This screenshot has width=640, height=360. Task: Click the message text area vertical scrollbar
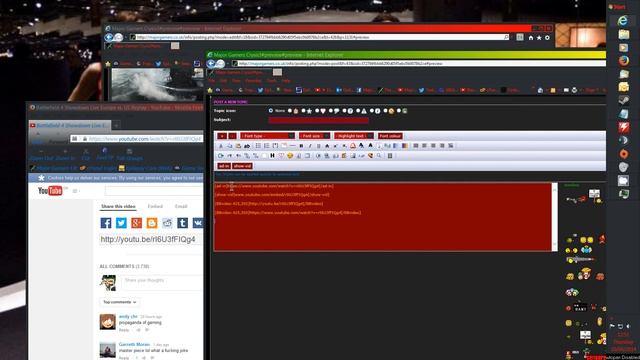(554, 217)
